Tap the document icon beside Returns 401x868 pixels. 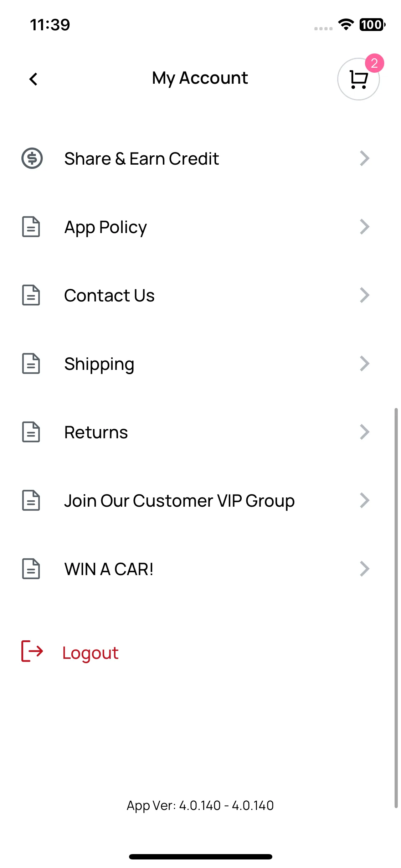[31, 432]
